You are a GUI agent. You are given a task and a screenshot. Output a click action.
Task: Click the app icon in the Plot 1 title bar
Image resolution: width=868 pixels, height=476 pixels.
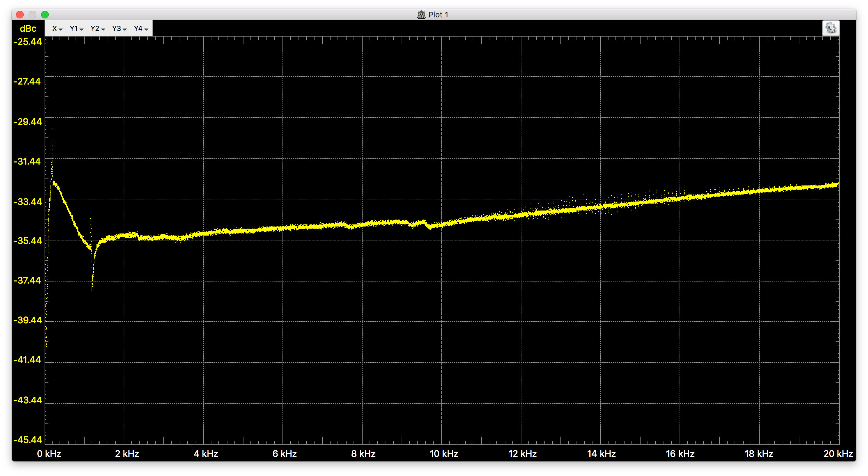[x=421, y=14]
